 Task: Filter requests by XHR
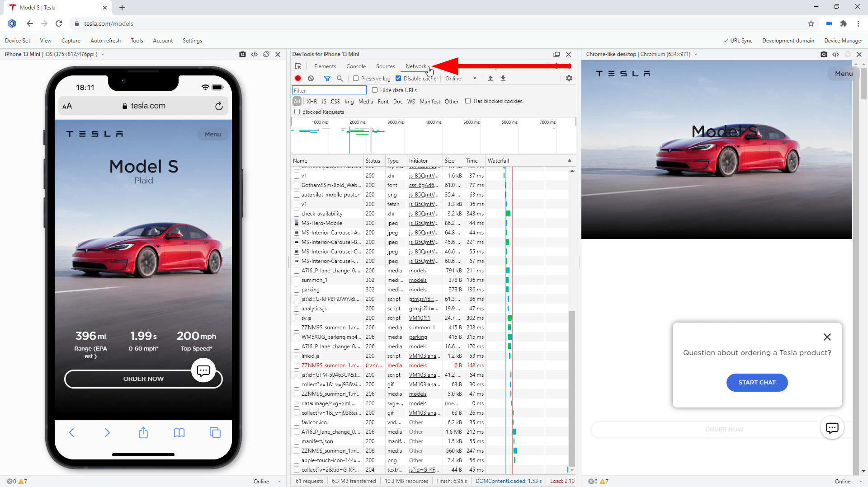312,102
